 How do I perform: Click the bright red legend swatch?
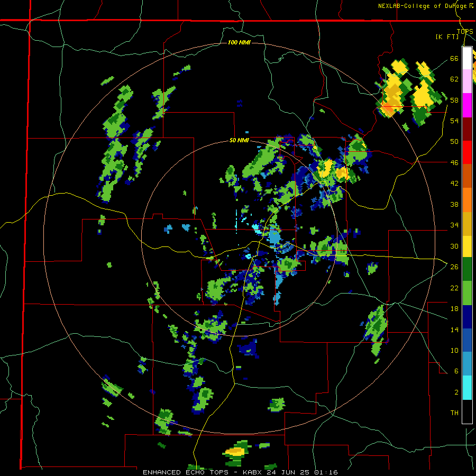[x=467, y=152]
